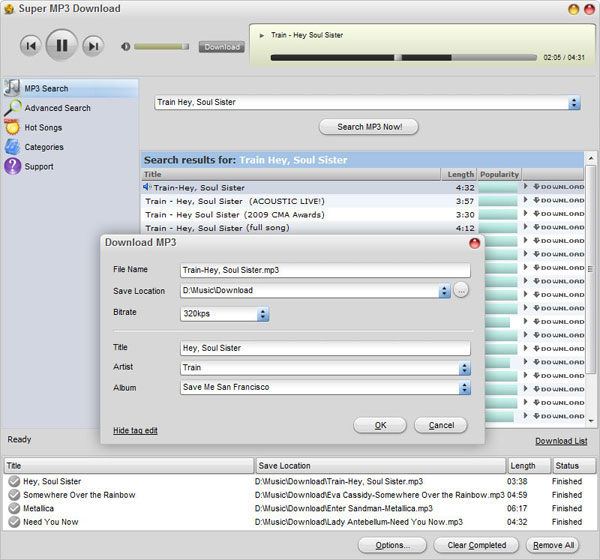This screenshot has width=600, height=560.
Task: Click checkmark icon beside Metallica
Action: [14, 508]
